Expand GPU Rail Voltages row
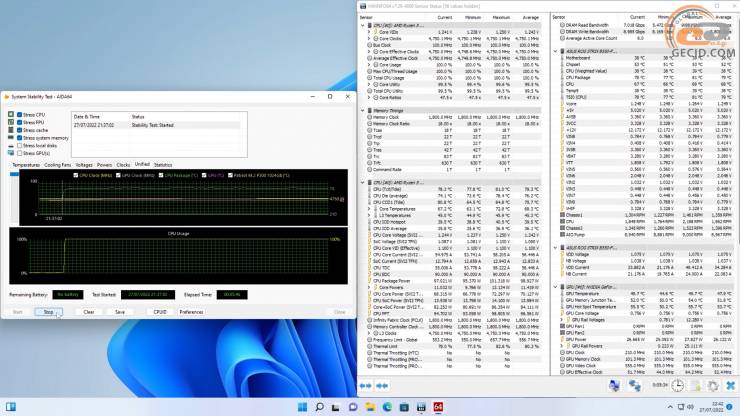Viewport: 740px width, 416px height. tap(562, 320)
